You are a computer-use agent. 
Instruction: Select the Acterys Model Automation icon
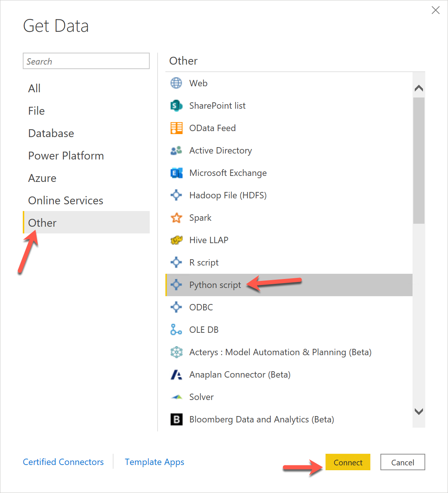click(x=176, y=352)
